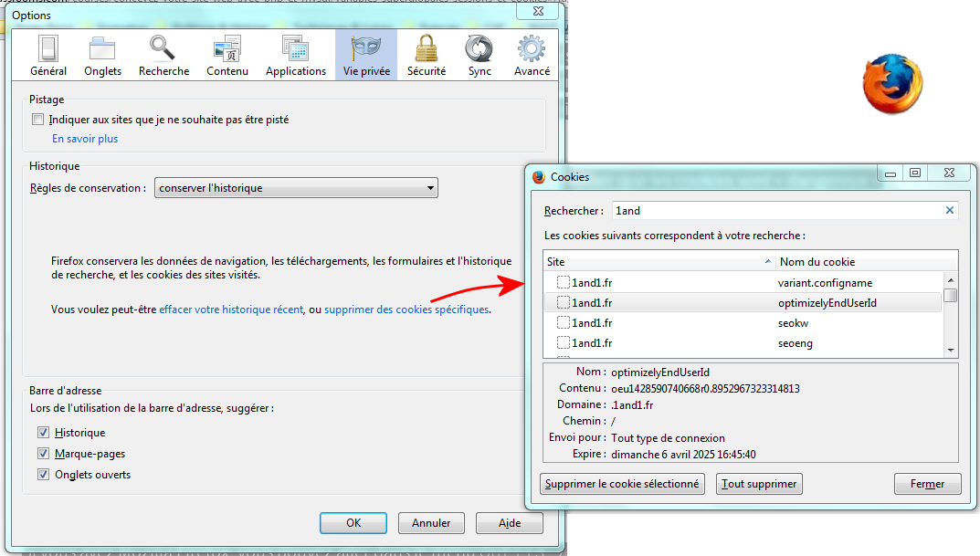Expand the Règles de conservation dropdown
Viewport: 980px width, 556px height.
(296, 188)
